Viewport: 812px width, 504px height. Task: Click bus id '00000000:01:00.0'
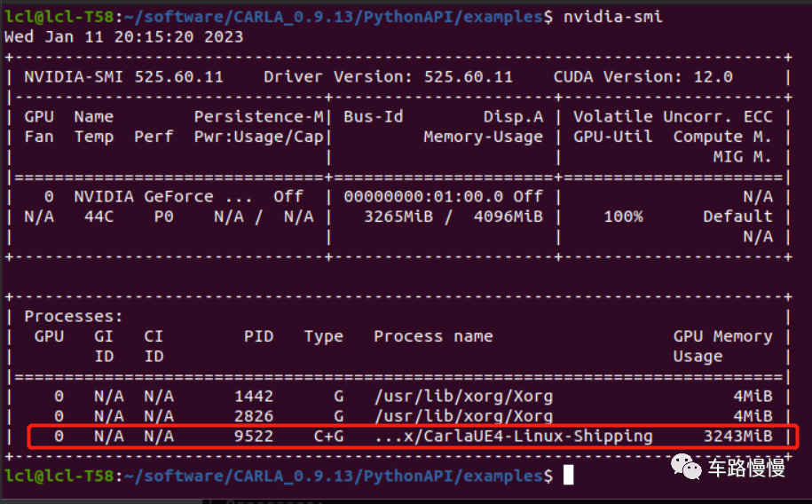tap(423, 197)
